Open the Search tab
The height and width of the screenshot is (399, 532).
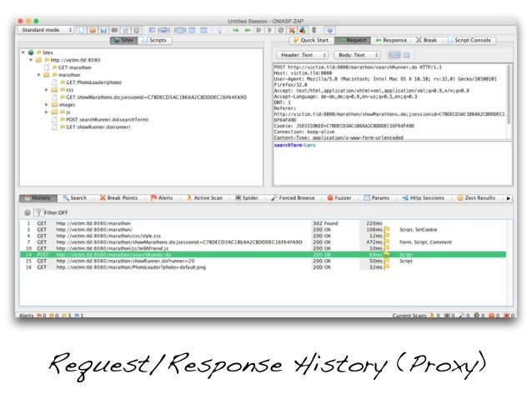tap(75, 198)
